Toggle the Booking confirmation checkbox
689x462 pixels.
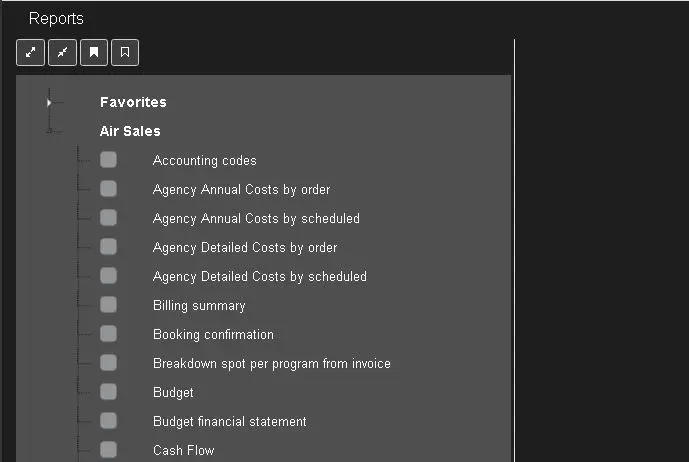click(108, 334)
